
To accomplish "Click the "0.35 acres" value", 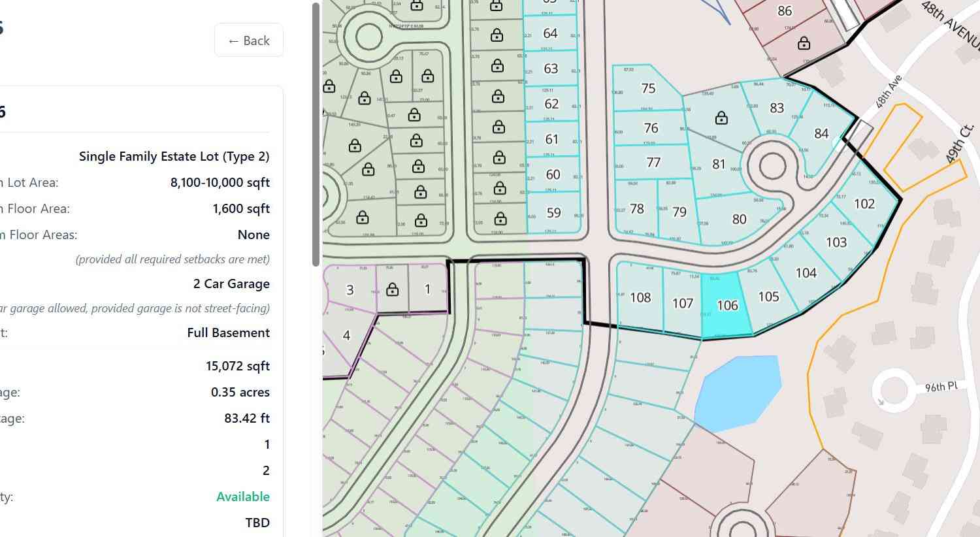I will coord(240,392).
